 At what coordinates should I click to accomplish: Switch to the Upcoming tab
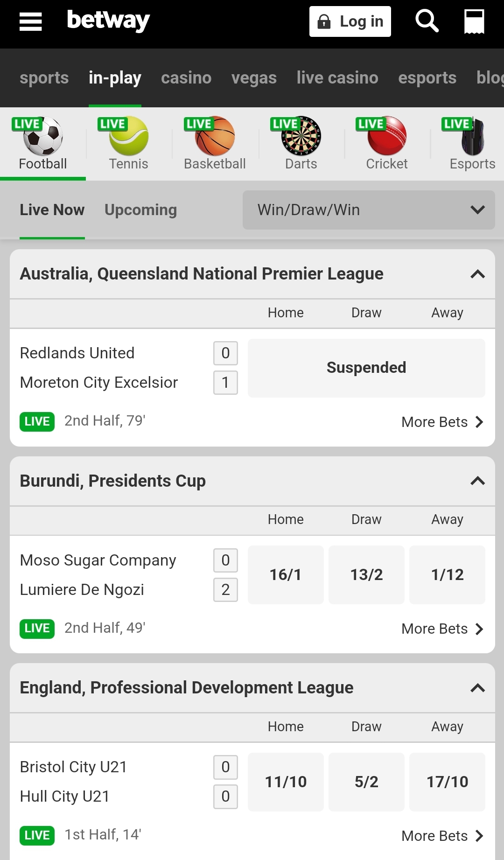[x=140, y=210]
